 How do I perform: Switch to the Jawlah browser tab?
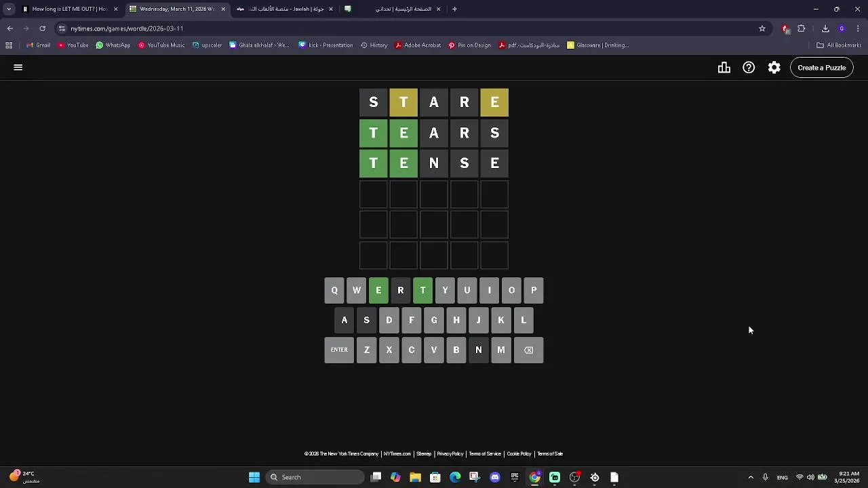(x=284, y=9)
